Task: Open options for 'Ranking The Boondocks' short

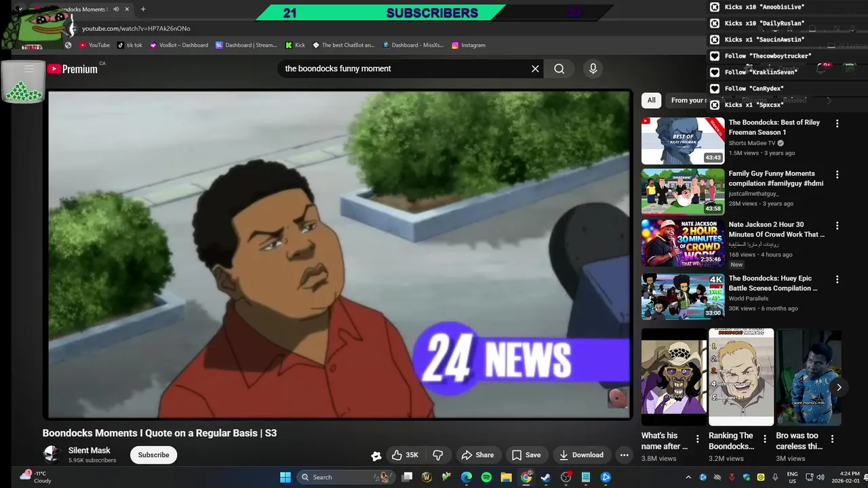Action: click(x=765, y=439)
